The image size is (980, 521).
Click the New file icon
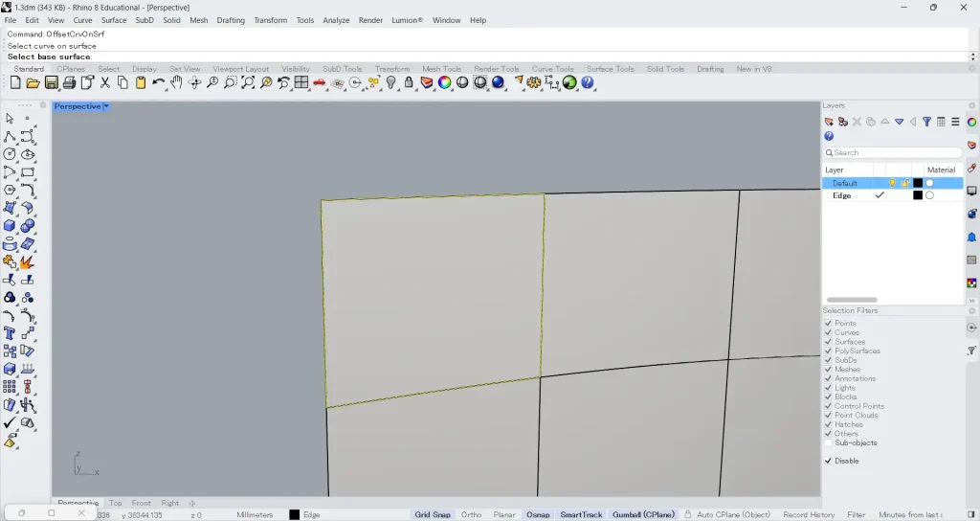coord(15,82)
